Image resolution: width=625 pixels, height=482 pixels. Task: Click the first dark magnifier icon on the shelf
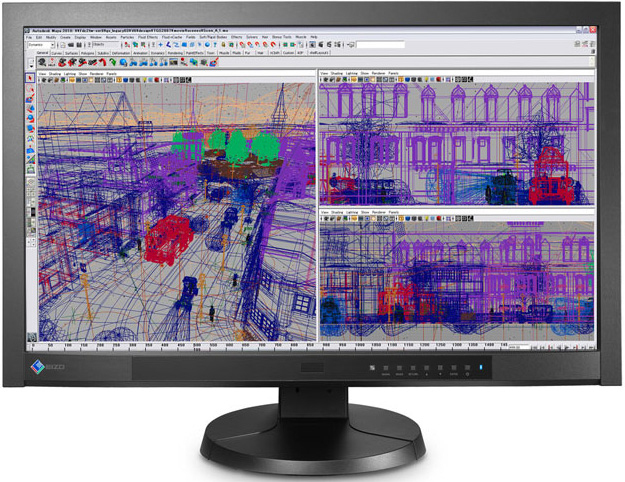(x=42, y=62)
